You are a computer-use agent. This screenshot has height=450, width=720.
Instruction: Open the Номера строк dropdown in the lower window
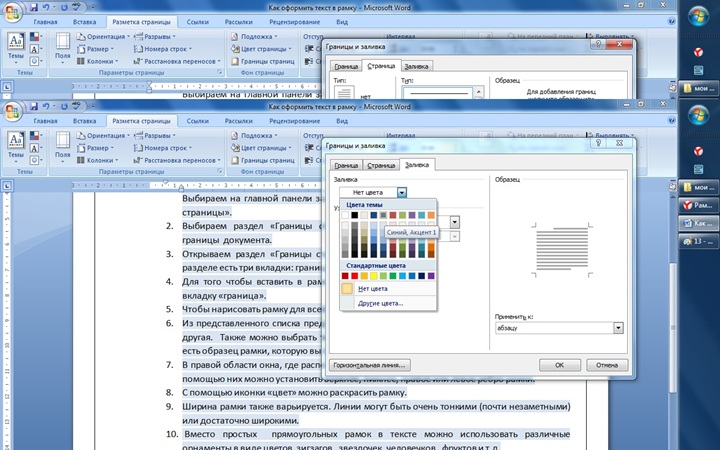click(163, 148)
